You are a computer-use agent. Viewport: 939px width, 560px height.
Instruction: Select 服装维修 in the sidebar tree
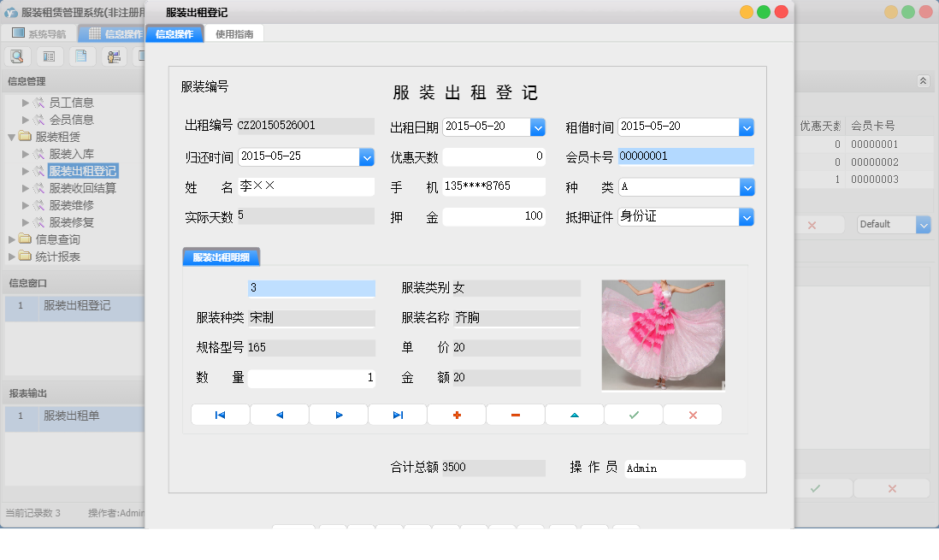tap(68, 204)
